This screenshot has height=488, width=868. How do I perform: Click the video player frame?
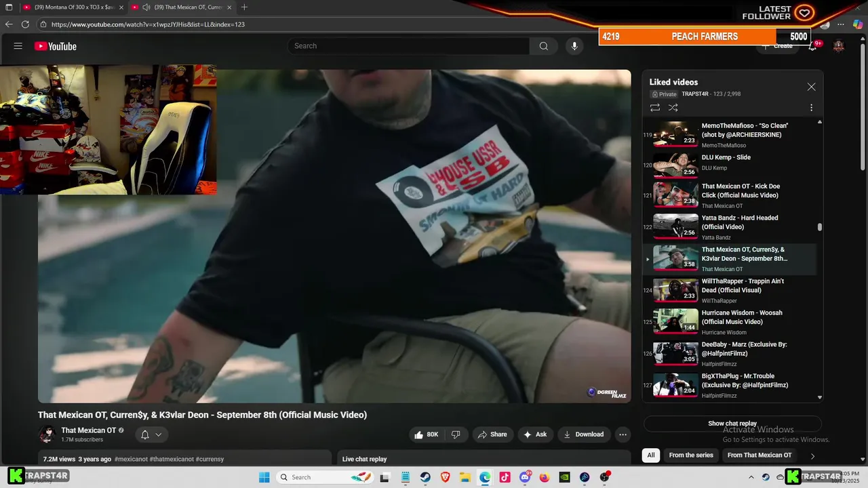[x=334, y=237]
